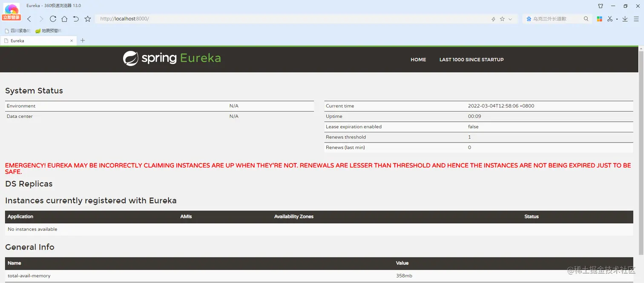Click the Status column header
This screenshot has height=283, width=644.
pyautogui.click(x=532, y=217)
